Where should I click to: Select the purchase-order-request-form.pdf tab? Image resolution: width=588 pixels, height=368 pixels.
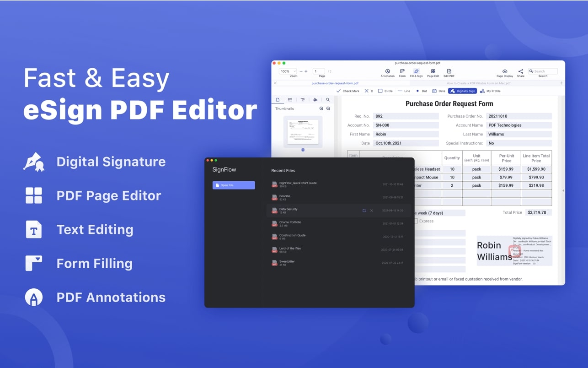(334, 83)
